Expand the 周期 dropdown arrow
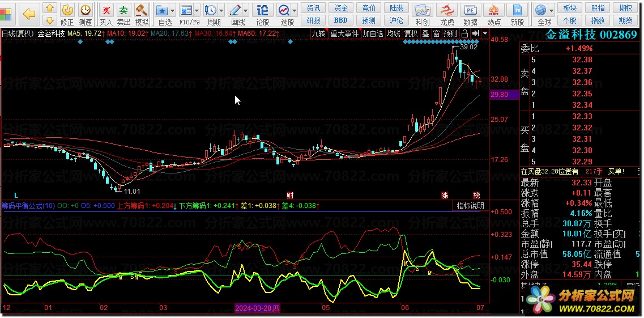Screen dimensions: 644x318 (221, 10)
